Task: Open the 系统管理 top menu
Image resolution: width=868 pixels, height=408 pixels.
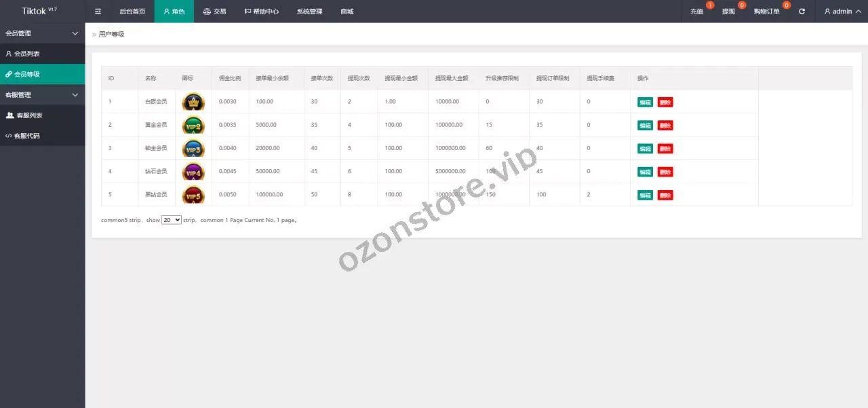Action: (309, 12)
